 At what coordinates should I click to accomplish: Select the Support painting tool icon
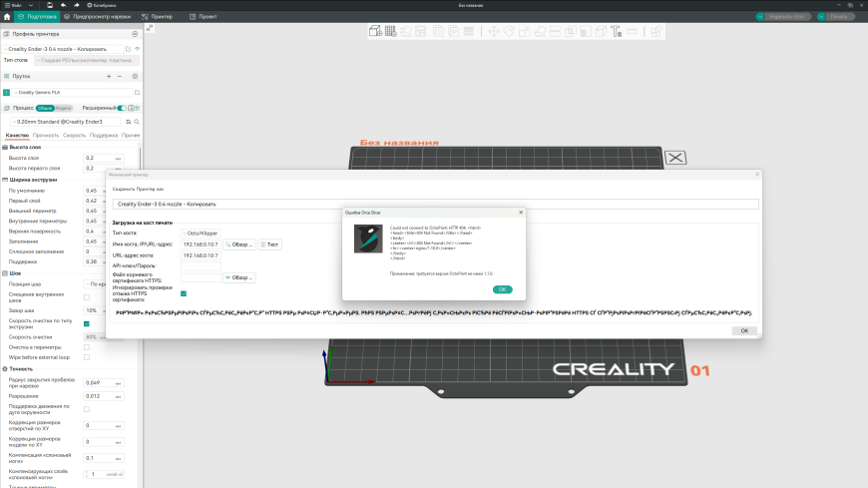pos(586,32)
